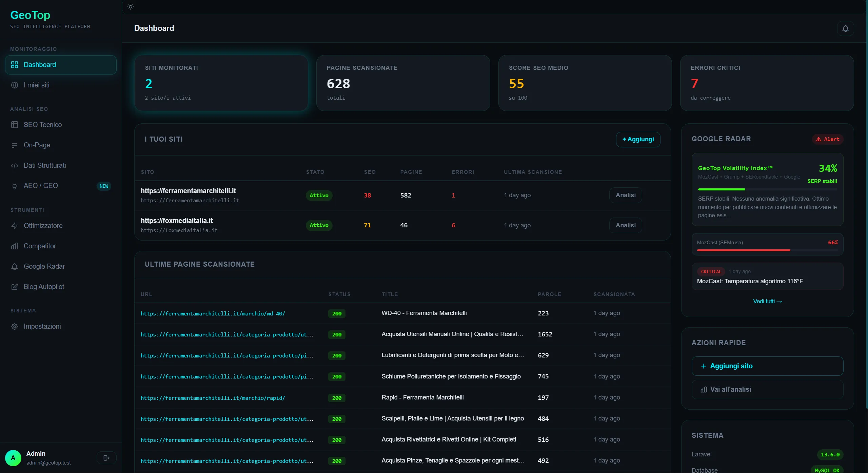Click the Impostazioni gear icon

(x=15, y=327)
